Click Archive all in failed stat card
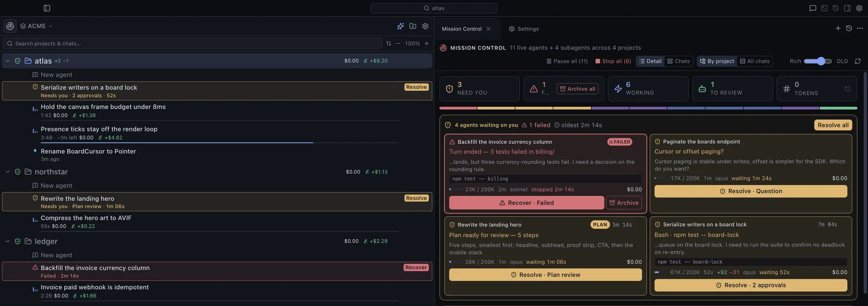The width and height of the screenshot is (868, 306). 577,89
